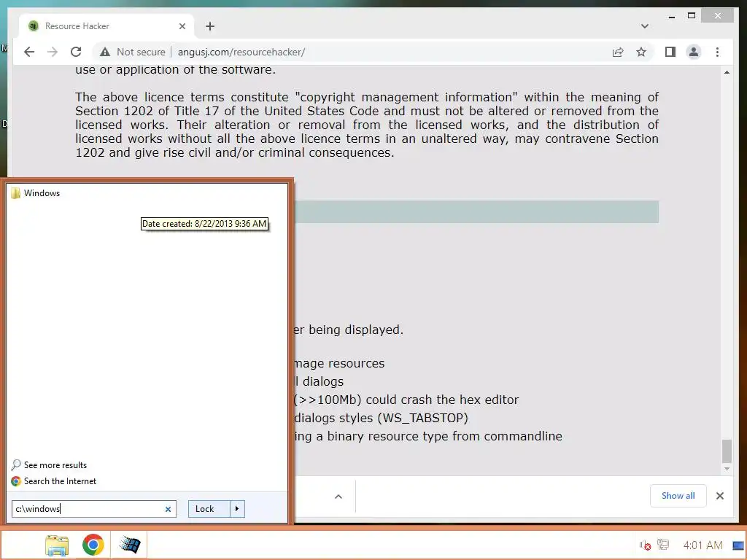747x560 pixels.
Task: Click the scrollbar down arrow
Action: (727, 469)
